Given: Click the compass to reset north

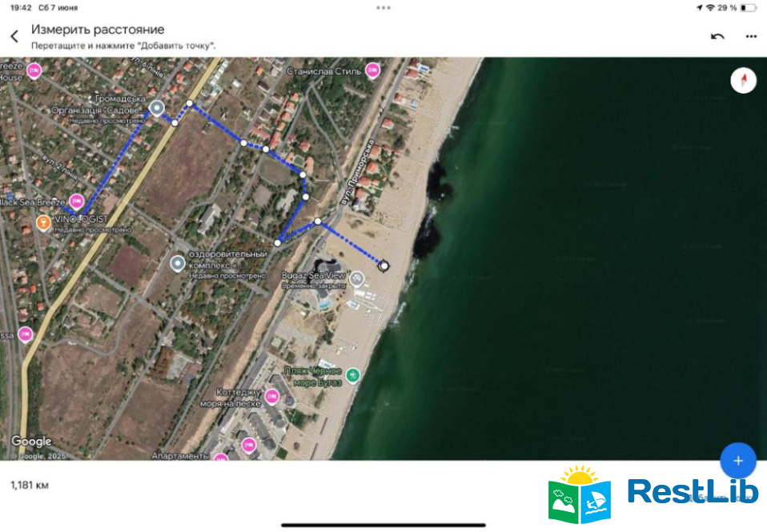Looking at the screenshot, I should click(x=744, y=81).
